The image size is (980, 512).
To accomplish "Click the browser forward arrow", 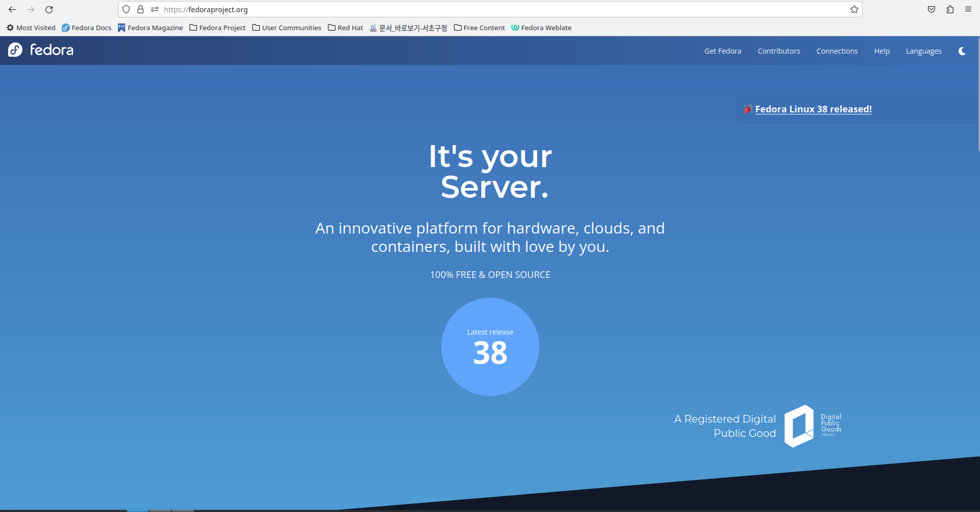I will [31, 10].
